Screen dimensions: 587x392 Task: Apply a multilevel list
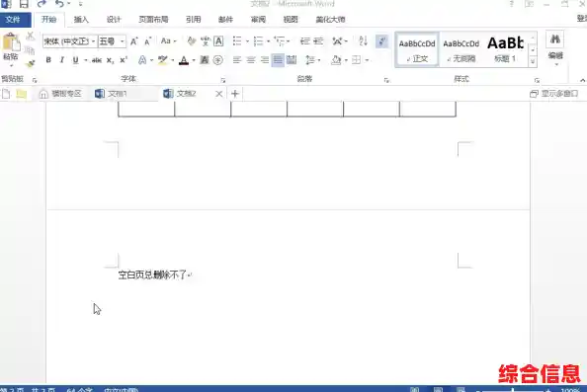click(280, 41)
